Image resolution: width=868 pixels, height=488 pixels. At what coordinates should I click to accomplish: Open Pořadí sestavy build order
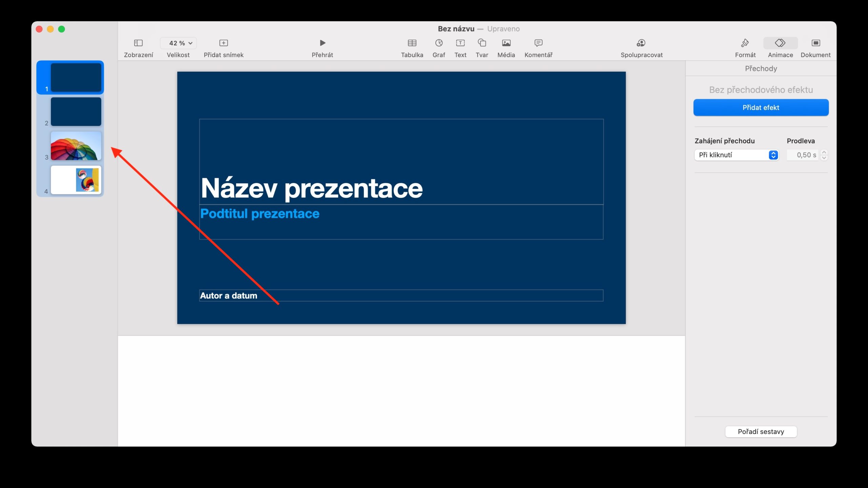[x=761, y=431]
